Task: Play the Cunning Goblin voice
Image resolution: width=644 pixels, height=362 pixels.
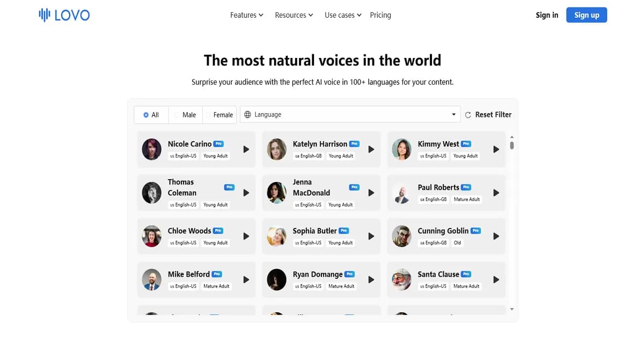Action: tap(496, 236)
